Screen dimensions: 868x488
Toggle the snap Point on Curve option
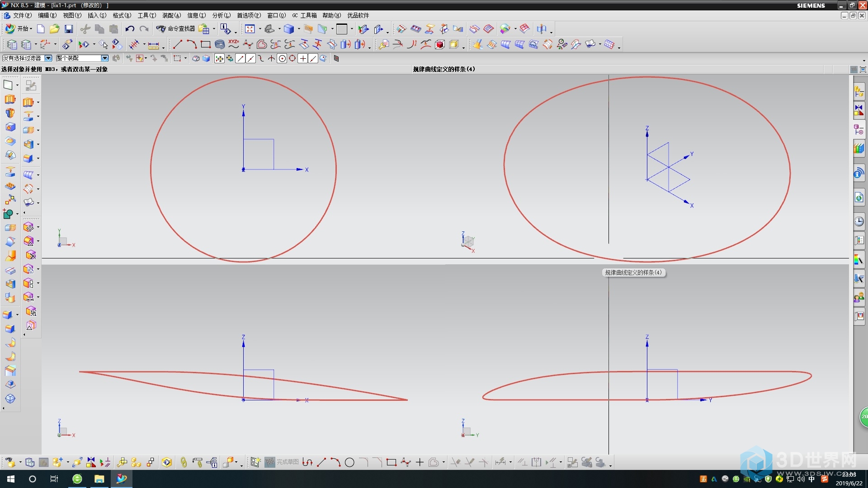click(x=313, y=58)
